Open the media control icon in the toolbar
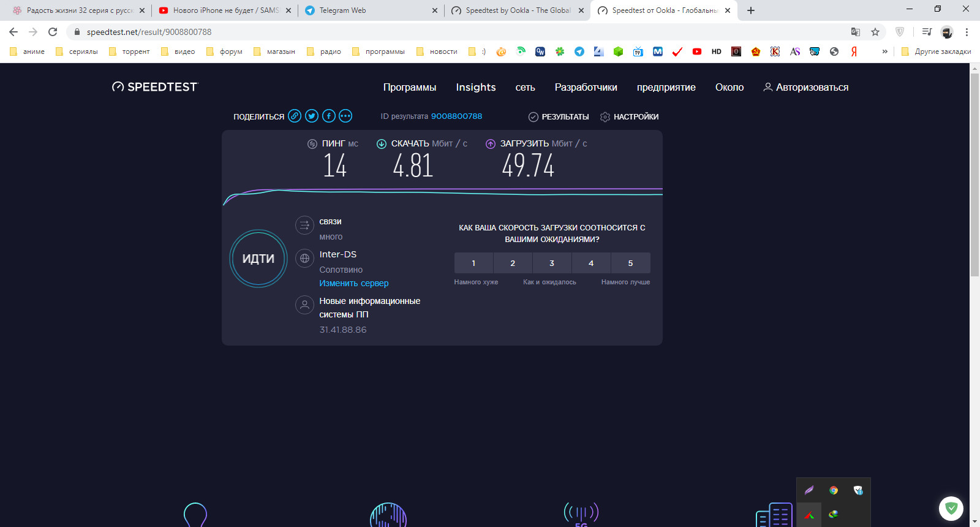 pos(927,32)
